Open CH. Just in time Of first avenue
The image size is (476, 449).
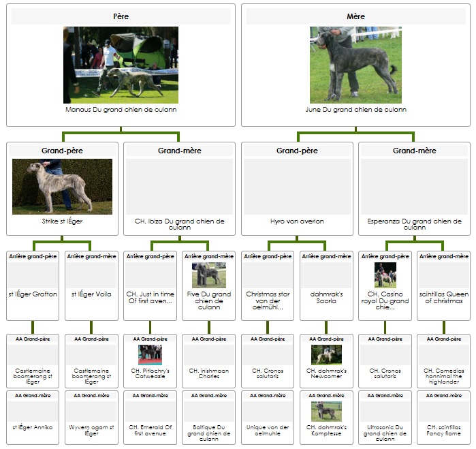pos(150,298)
